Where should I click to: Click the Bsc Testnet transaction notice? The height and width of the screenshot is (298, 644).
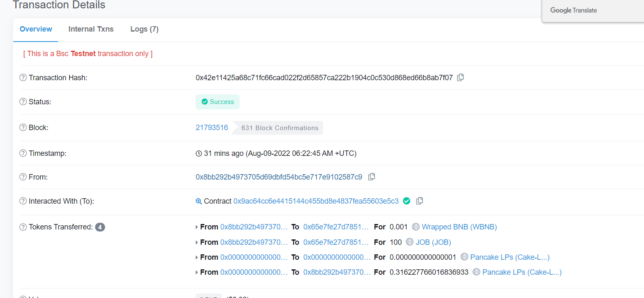(x=88, y=54)
